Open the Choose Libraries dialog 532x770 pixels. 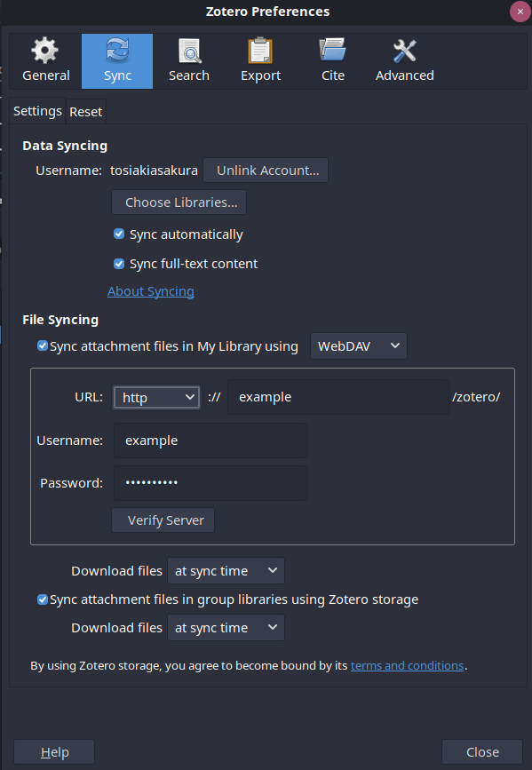point(179,202)
